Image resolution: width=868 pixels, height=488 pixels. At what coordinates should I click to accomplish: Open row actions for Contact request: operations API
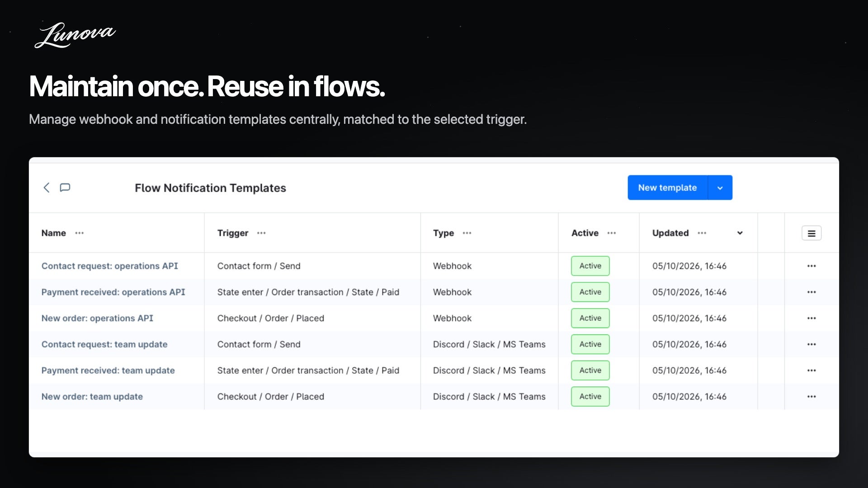(x=811, y=266)
